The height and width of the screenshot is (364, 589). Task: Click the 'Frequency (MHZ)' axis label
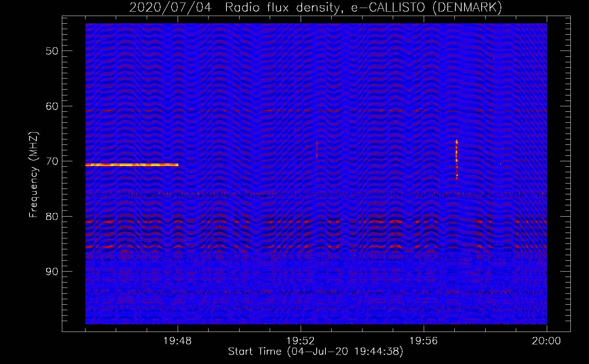point(34,175)
